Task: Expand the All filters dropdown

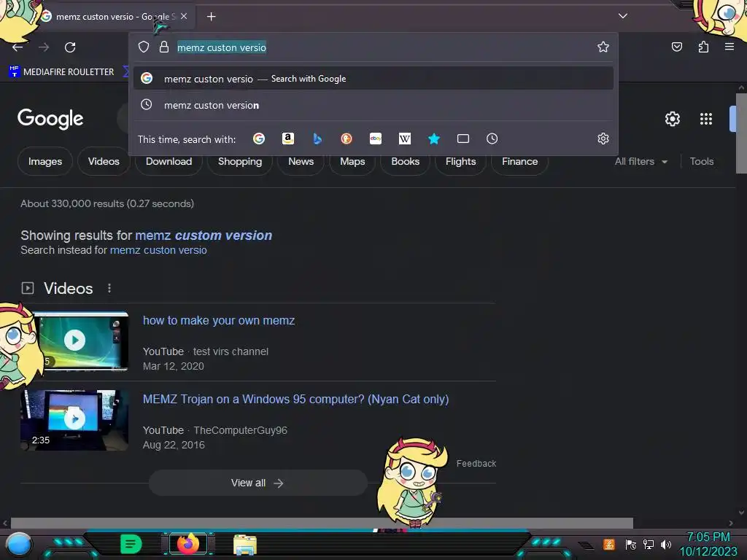Action: [641, 161]
